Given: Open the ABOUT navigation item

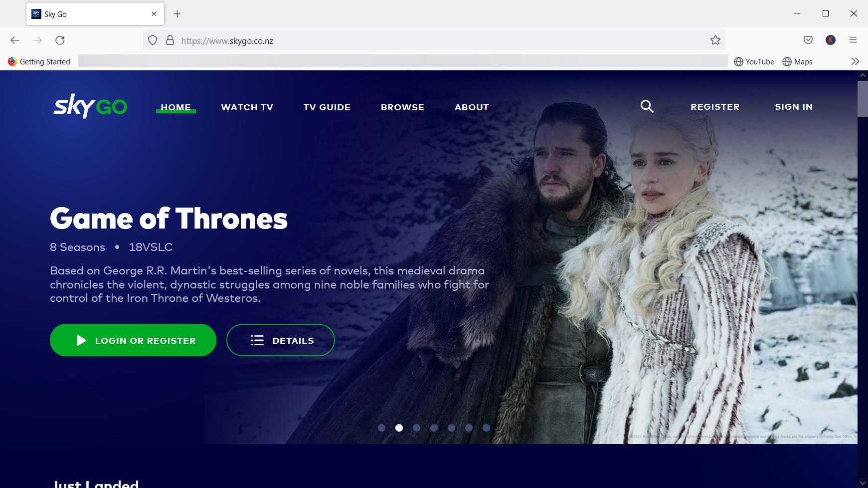Looking at the screenshot, I should (x=472, y=107).
